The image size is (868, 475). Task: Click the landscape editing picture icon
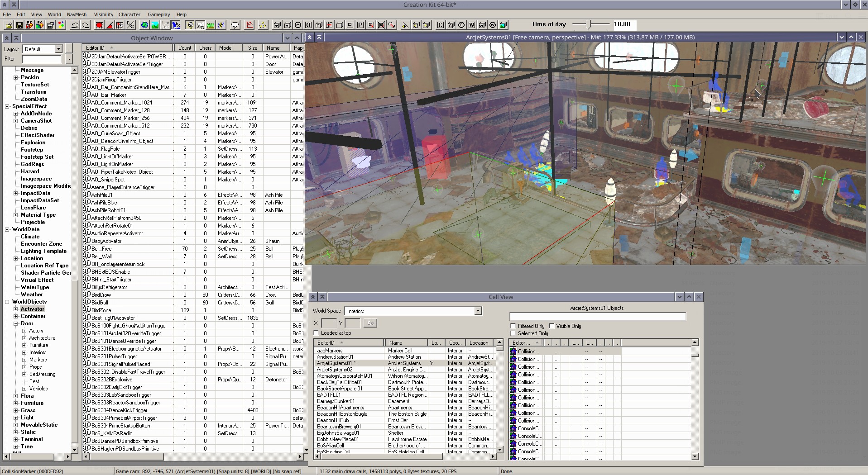point(155,25)
